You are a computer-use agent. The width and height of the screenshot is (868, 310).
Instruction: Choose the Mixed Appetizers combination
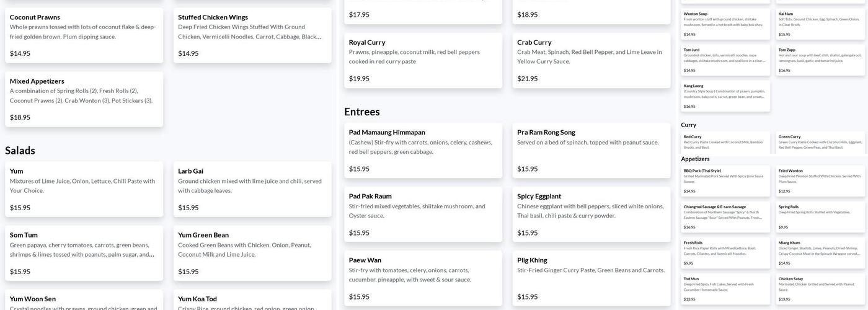[84, 99]
